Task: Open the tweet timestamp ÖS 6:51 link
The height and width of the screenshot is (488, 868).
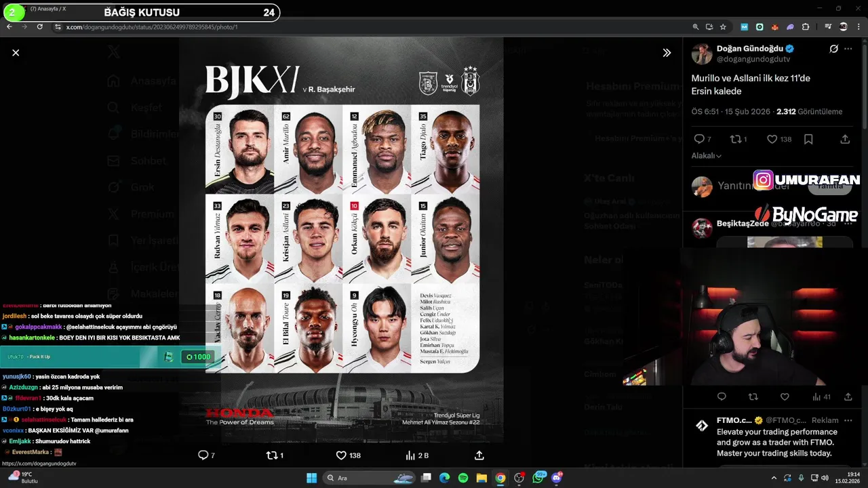Action: 730,112
